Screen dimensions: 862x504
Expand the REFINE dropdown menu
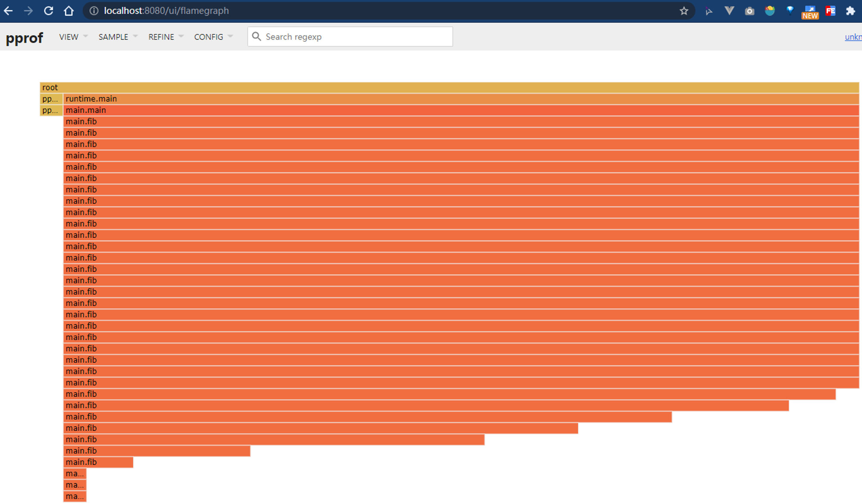click(x=166, y=37)
